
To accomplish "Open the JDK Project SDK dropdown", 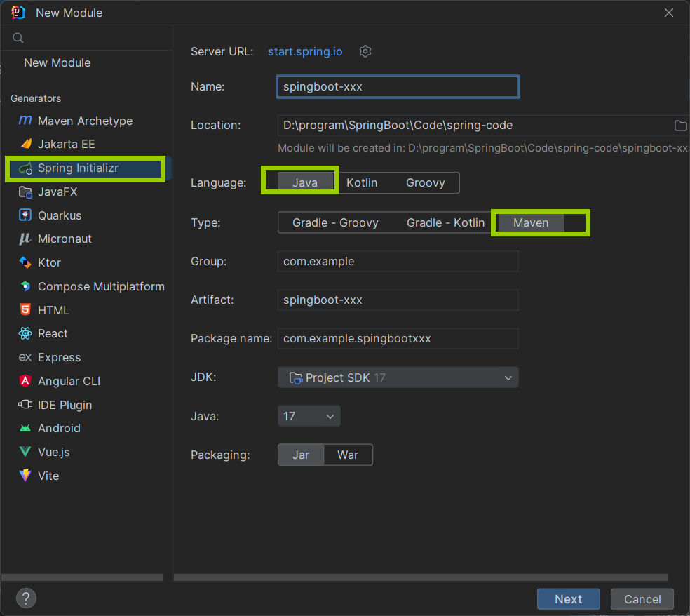I will 398,377.
